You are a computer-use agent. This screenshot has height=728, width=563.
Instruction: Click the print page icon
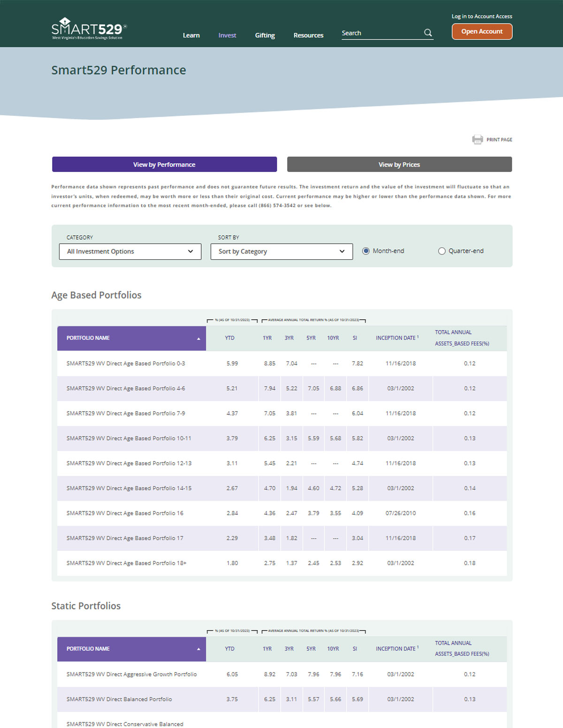pos(477,139)
